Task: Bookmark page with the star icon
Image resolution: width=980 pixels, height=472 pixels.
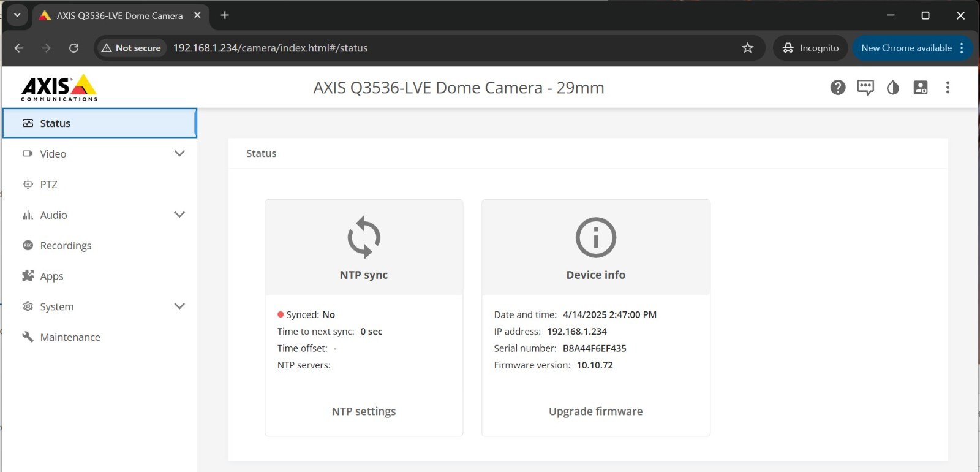Action: coord(747,48)
